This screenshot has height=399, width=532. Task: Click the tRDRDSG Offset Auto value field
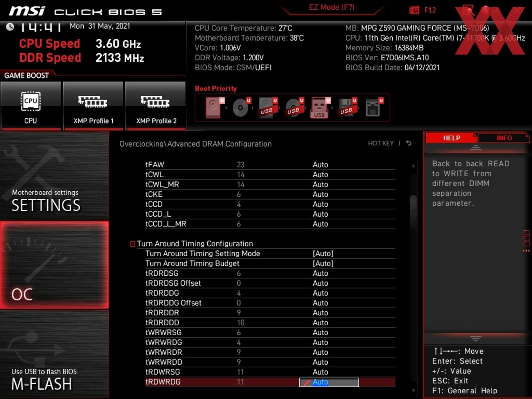point(320,283)
